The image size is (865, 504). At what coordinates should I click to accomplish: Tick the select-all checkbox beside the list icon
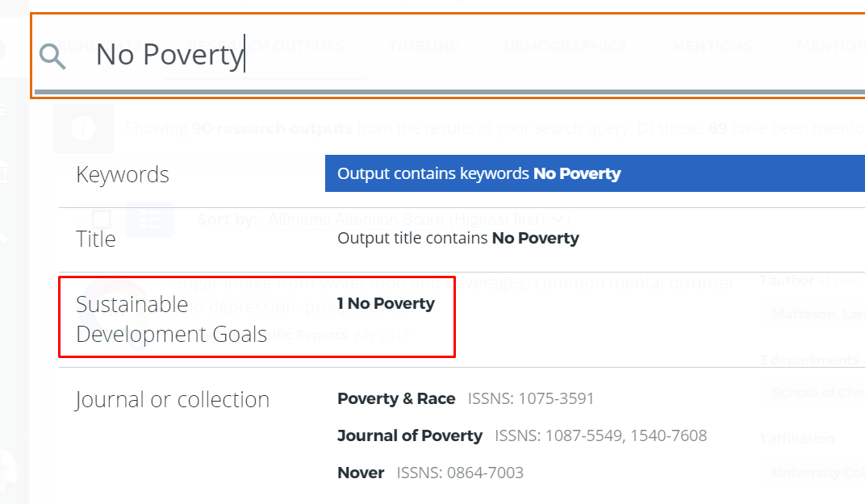coord(102,219)
